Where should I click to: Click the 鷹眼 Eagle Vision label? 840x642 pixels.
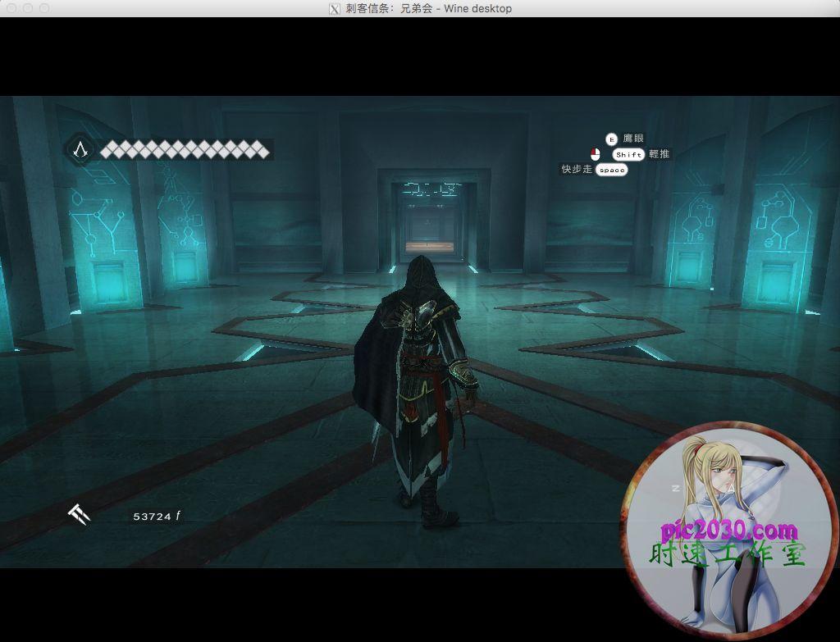coord(633,139)
